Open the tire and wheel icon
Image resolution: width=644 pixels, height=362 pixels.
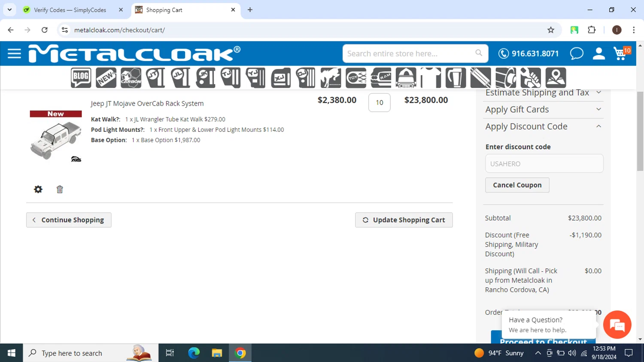point(506,78)
